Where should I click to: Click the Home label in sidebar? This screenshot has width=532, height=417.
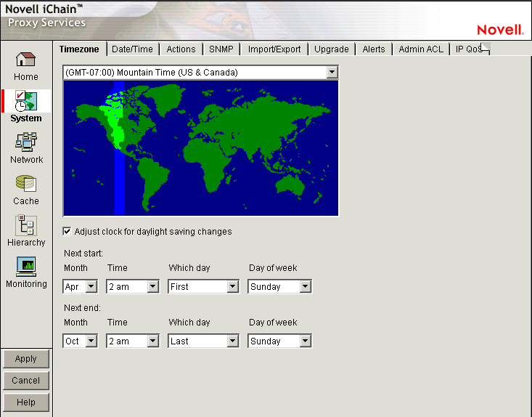point(26,77)
